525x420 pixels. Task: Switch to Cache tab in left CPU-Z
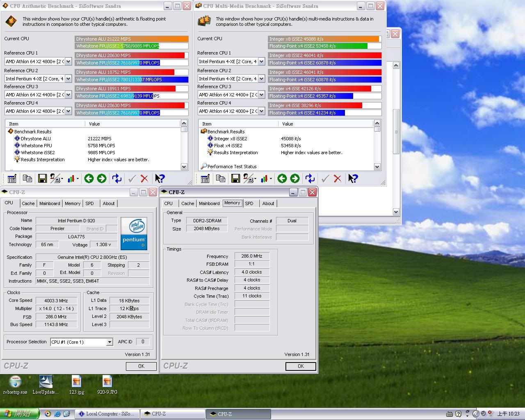click(28, 203)
